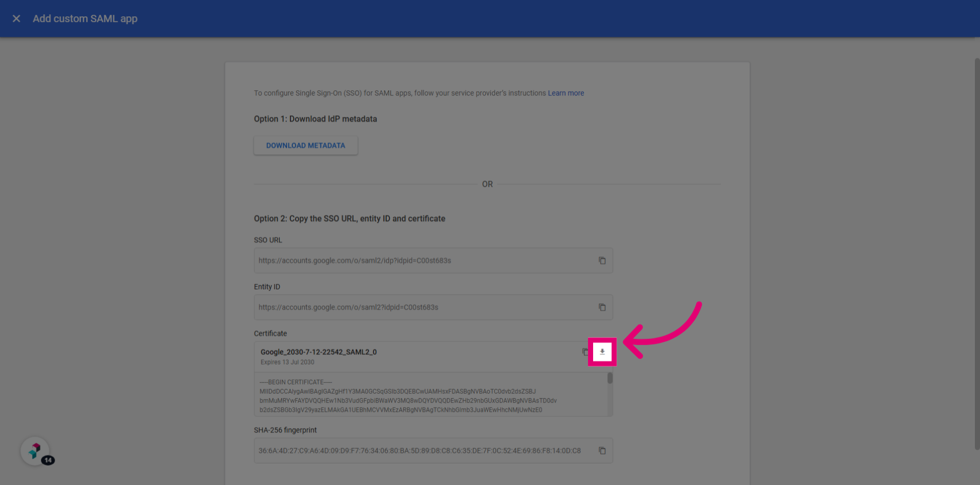Click the certificate text scrollbar
Screen dimensions: 980x485
(x=609, y=378)
